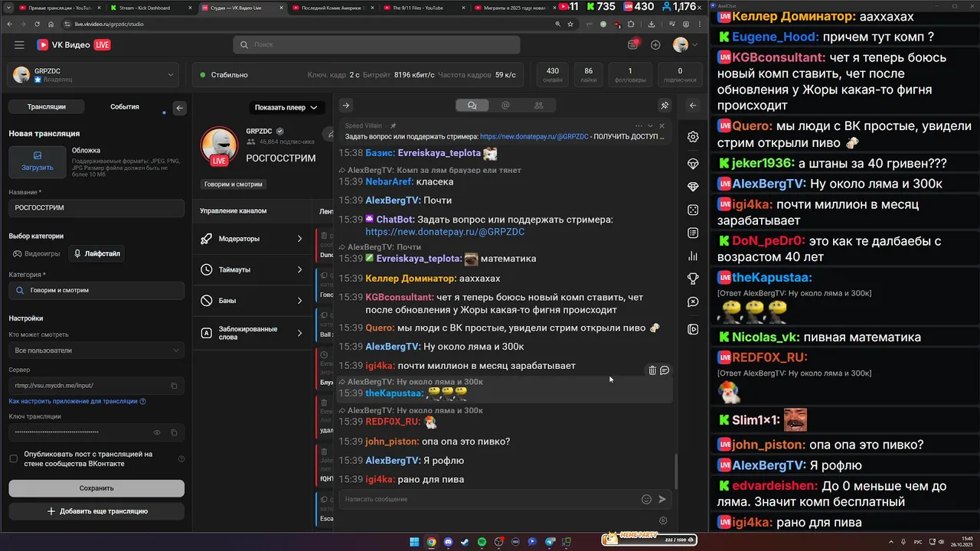Click the Загрузить cover upload button
This screenshot has width=980, height=551.
pos(38,162)
